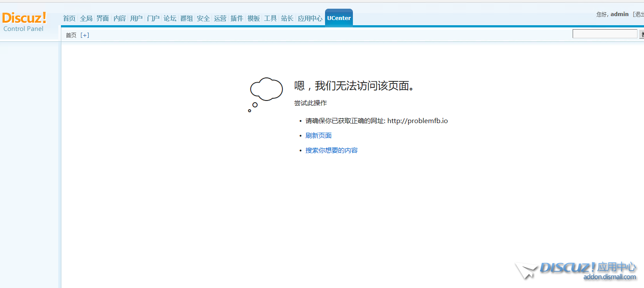Click the search input field at top right
The width and height of the screenshot is (644, 288).
pos(604,34)
